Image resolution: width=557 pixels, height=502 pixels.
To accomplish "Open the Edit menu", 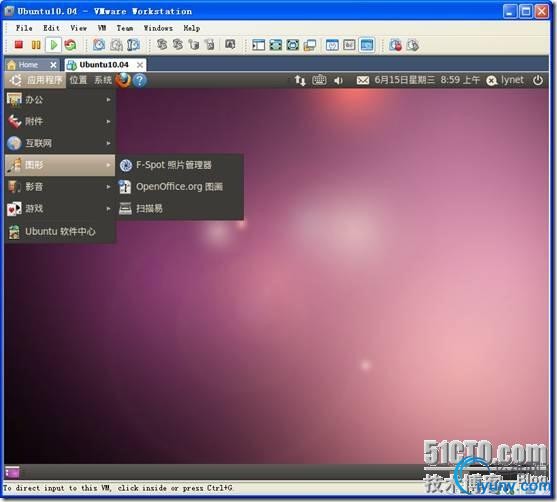I will (51, 28).
